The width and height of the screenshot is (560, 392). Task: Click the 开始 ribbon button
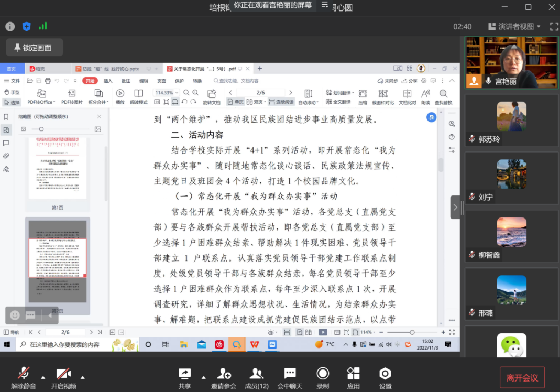point(90,81)
